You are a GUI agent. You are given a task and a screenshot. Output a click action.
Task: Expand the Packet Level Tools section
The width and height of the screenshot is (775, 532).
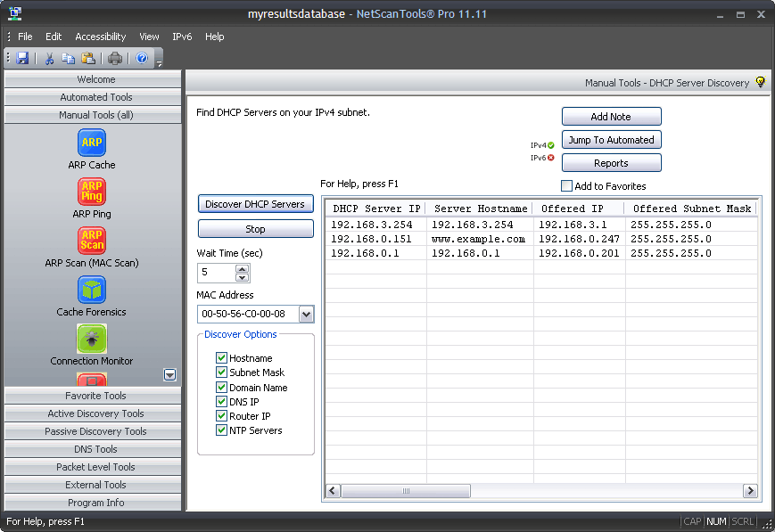[x=93, y=467]
